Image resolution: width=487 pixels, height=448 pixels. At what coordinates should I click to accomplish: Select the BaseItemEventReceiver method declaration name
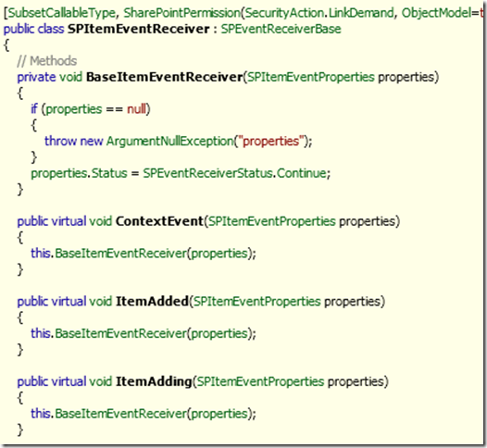click(164, 77)
